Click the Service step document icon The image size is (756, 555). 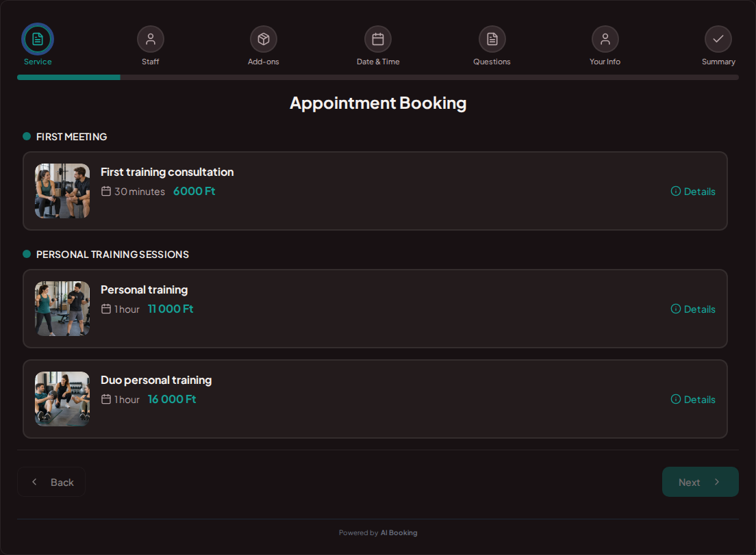[x=38, y=39]
